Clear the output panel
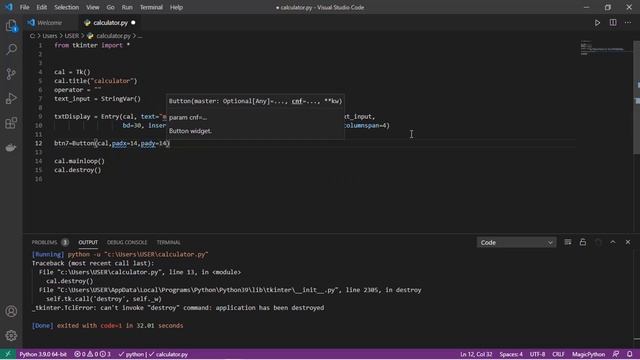 (568, 242)
